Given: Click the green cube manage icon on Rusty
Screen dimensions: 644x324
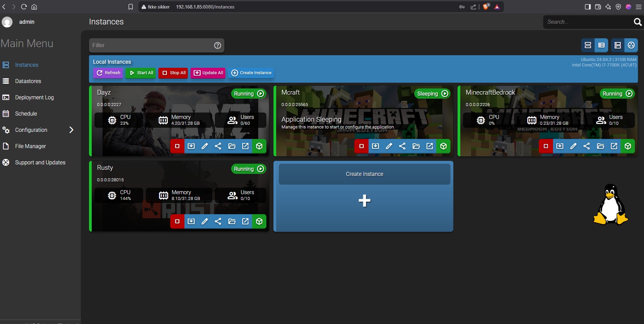Looking at the screenshot, I should point(259,221).
